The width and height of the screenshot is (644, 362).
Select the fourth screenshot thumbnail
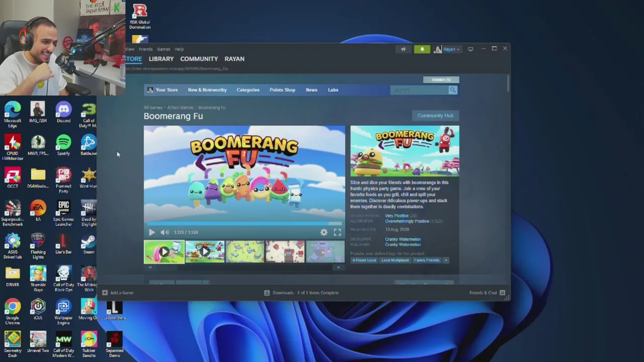pyautogui.click(x=285, y=252)
